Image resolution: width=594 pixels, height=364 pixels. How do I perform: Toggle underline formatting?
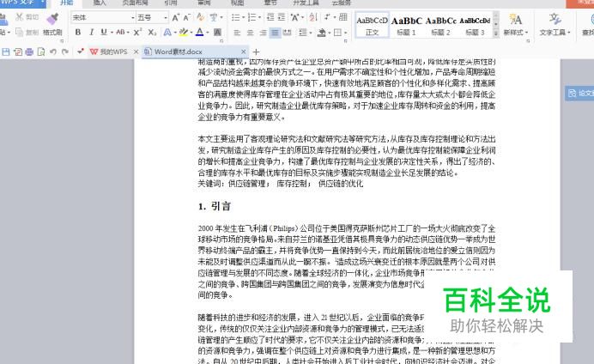tap(104, 33)
